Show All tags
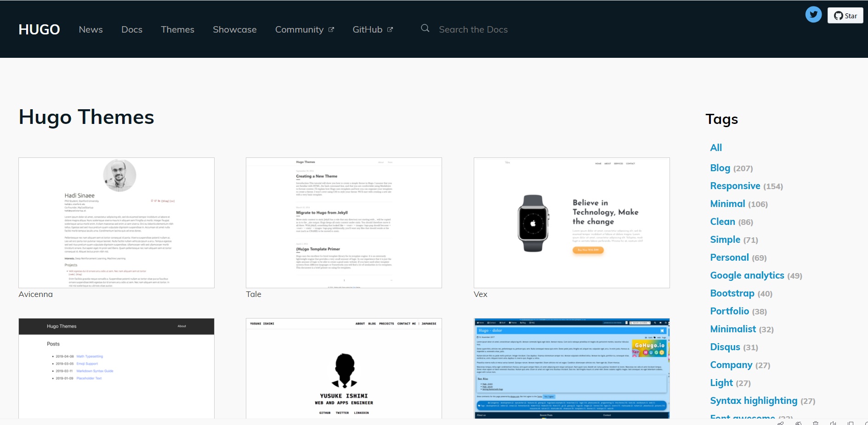The height and width of the screenshot is (425, 868). pos(715,148)
